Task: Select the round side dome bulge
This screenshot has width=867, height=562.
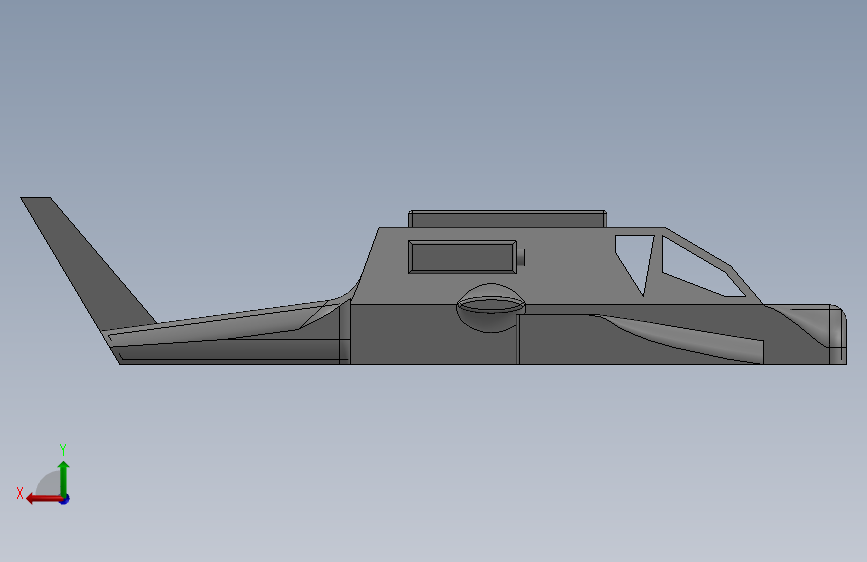Action: [x=491, y=308]
